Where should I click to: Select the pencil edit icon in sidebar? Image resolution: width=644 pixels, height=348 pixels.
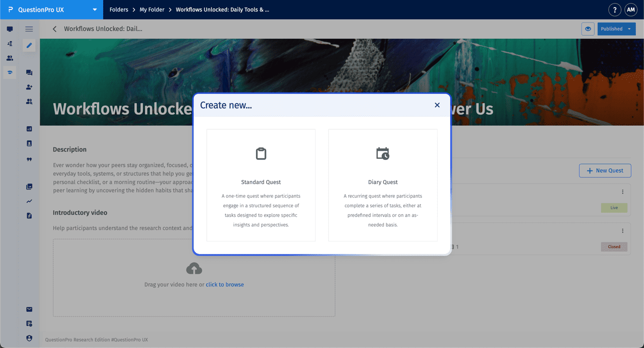point(29,45)
